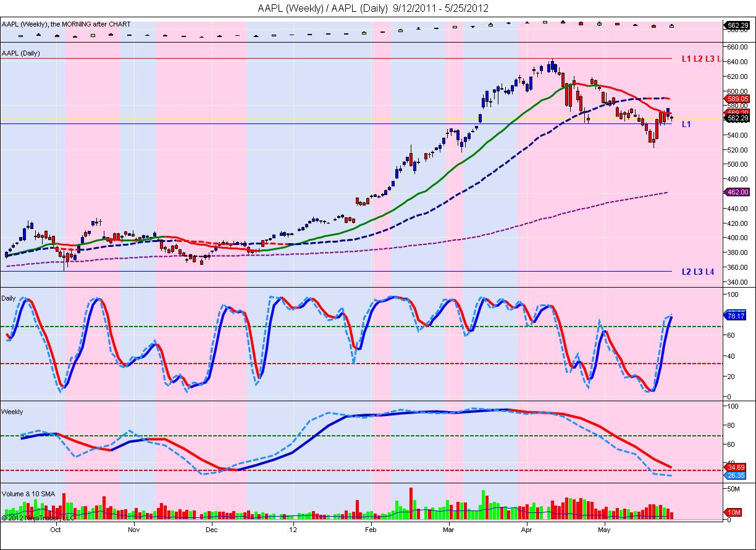Click the 'AAPL (Daily)' panel label
This screenshot has width=756, height=550.
tap(21, 53)
